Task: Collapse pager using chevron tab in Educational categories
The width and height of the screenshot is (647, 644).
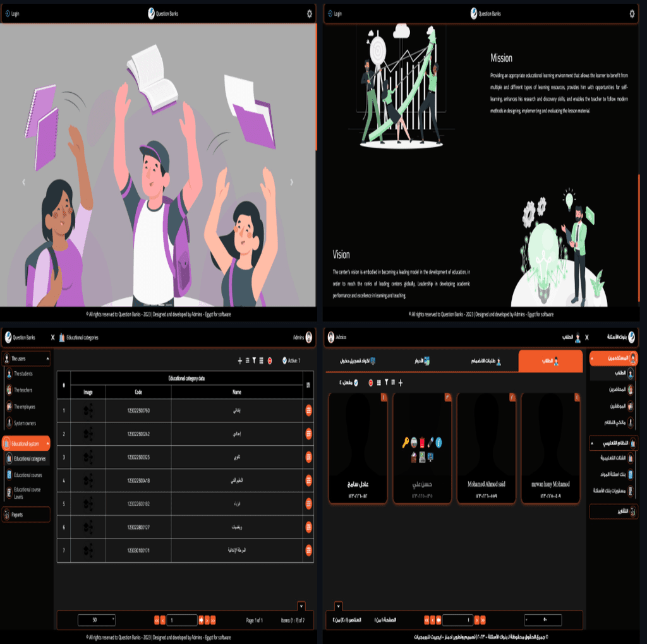Action: [301, 606]
